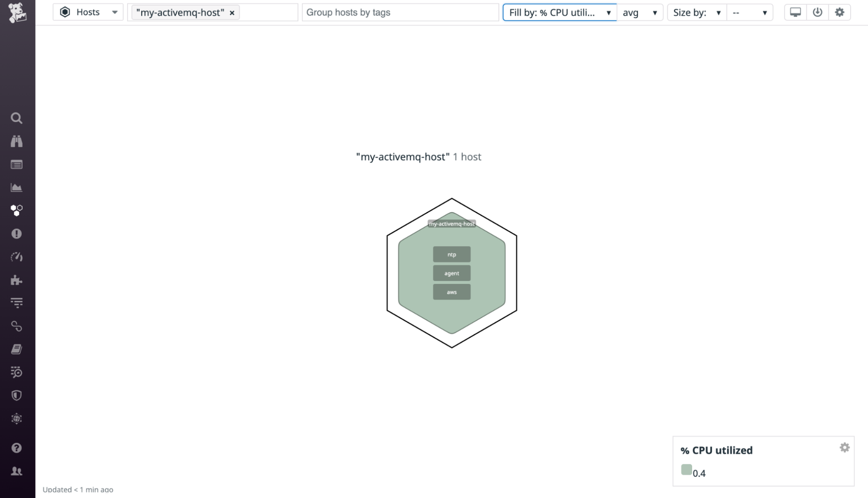This screenshot has height=498, width=868.
Task: Open the Hosts type dropdown
Action: pyautogui.click(x=88, y=12)
